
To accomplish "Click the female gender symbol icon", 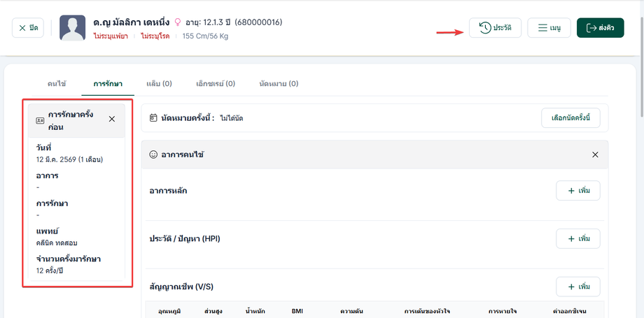I will (178, 22).
